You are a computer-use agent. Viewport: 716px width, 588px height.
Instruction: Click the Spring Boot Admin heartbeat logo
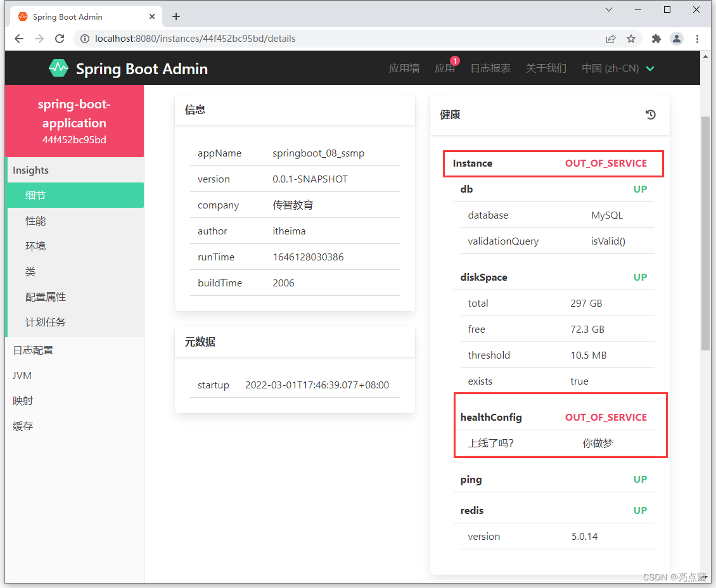[x=58, y=68]
